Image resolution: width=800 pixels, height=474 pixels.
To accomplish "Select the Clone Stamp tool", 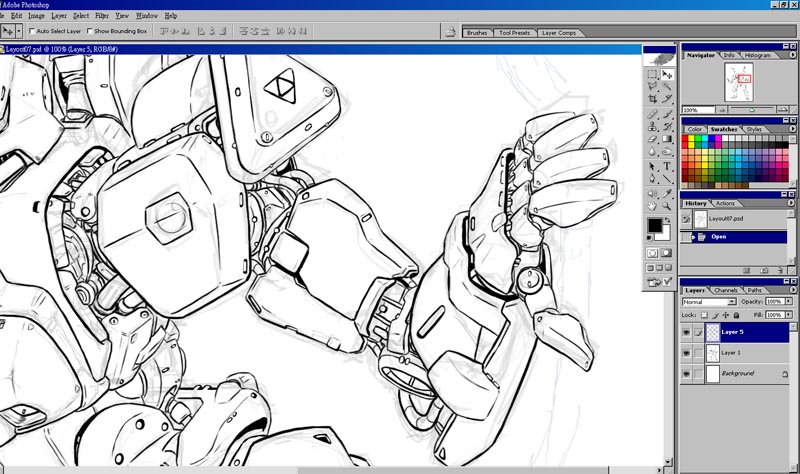I will pos(653,127).
